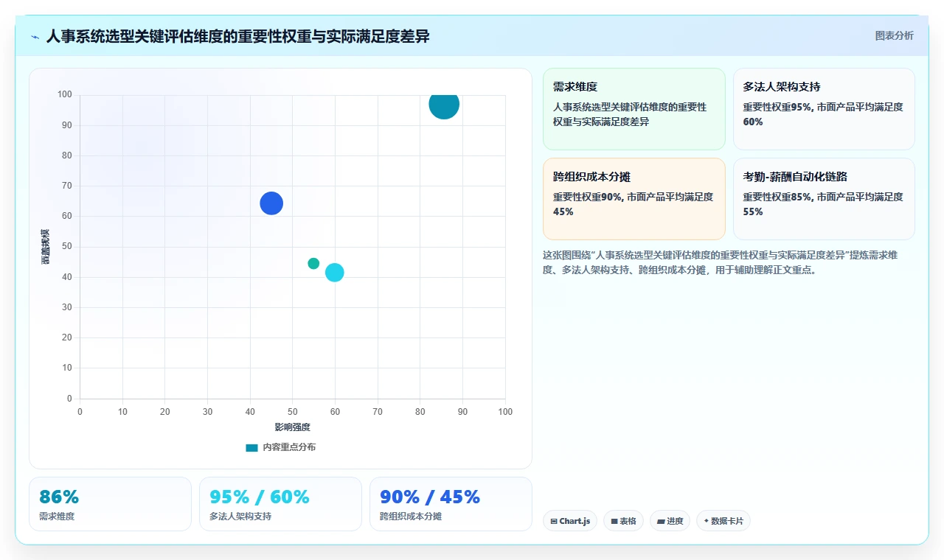The image size is (944, 560).
Task: Click the 需求维度 label under 86%
Action: (57, 517)
